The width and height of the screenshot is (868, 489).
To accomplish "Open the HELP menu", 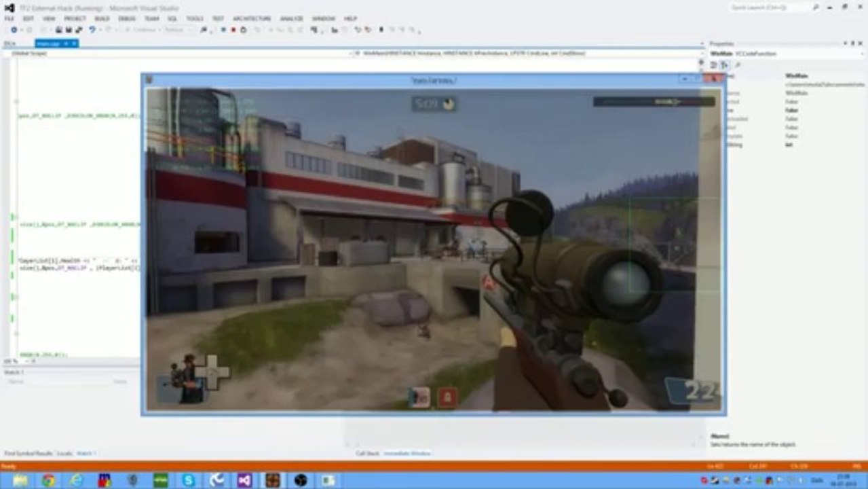I will [350, 19].
